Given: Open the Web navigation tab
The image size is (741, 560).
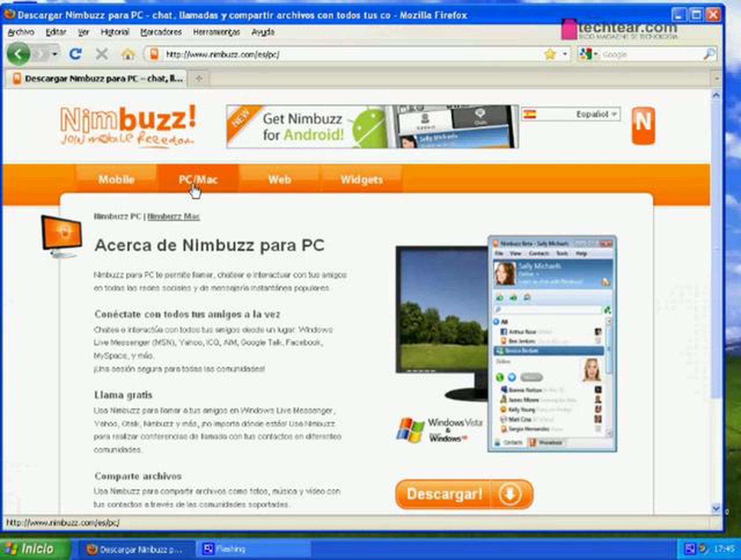Looking at the screenshot, I should tap(279, 179).
